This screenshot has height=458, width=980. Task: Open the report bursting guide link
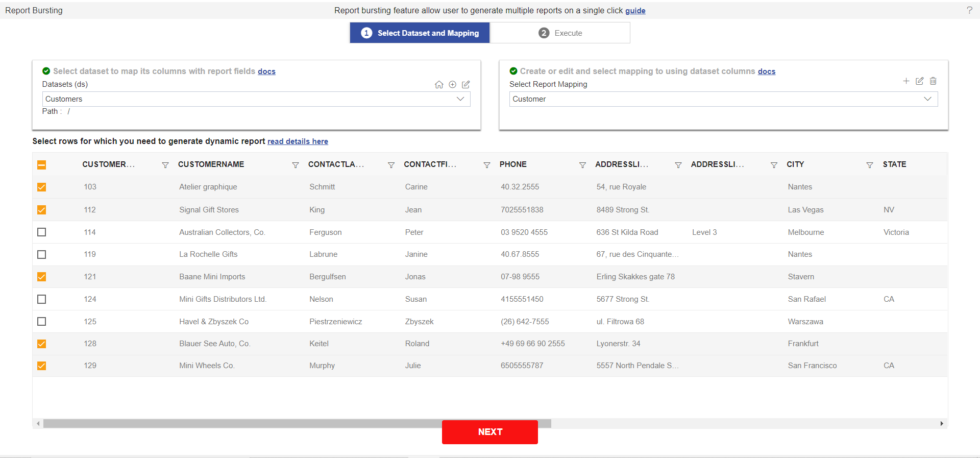coord(635,11)
